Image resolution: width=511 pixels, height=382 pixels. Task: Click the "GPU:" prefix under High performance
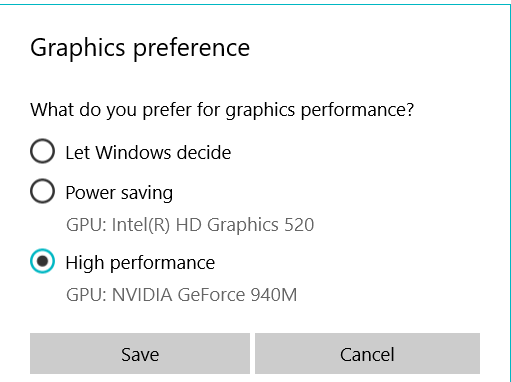point(86,295)
